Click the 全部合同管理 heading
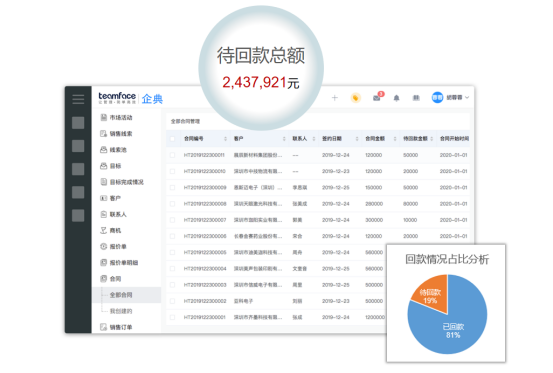 pos(185,121)
